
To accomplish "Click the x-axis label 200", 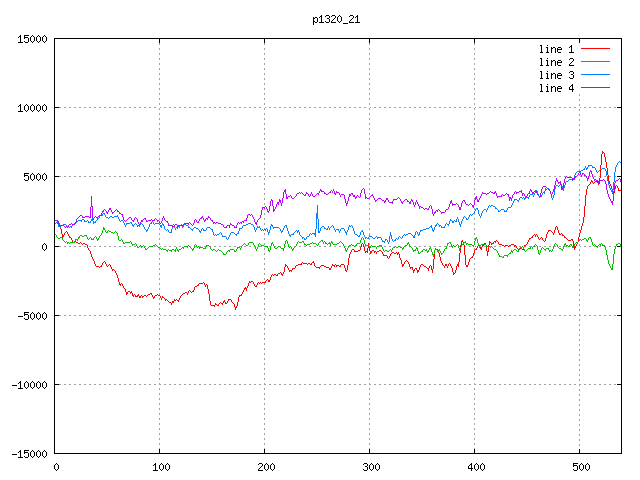I will coord(266,467).
